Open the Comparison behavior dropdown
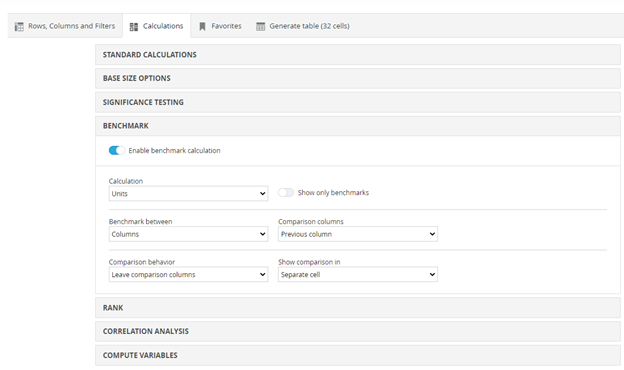The image size is (624, 370). point(188,275)
